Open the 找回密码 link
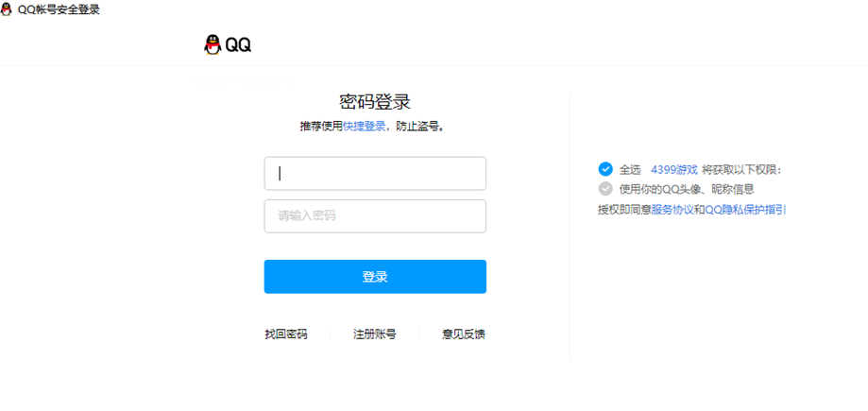 tap(286, 334)
